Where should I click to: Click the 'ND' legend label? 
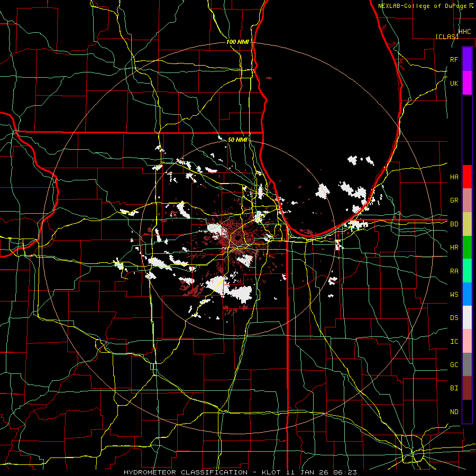click(x=454, y=412)
